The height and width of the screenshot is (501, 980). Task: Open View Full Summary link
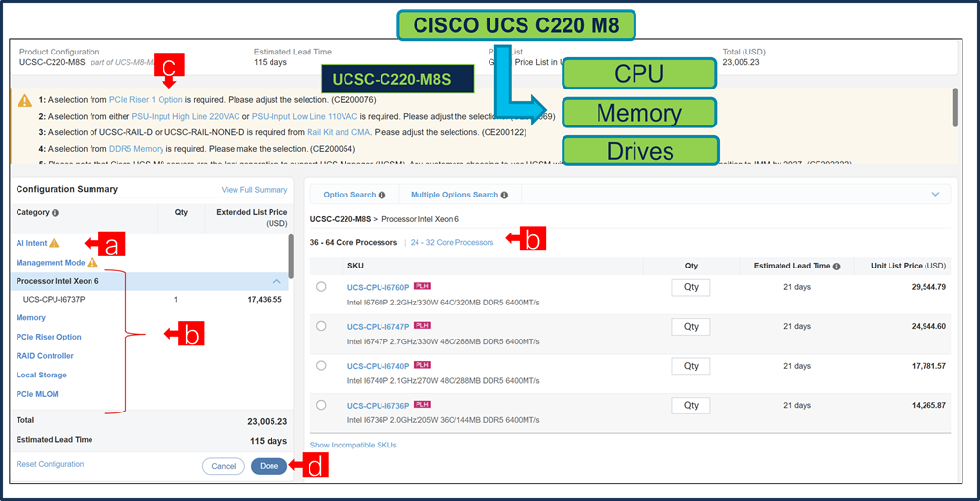254,190
